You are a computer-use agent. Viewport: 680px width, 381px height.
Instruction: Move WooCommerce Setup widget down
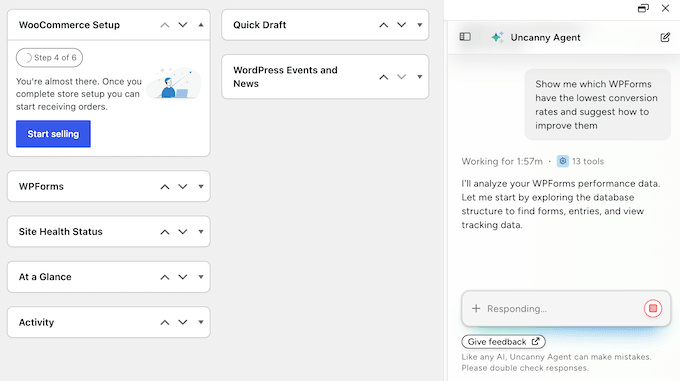[x=183, y=25]
